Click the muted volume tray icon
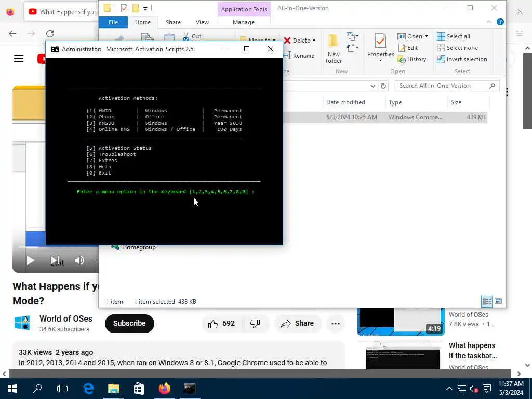 click(474, 389)
